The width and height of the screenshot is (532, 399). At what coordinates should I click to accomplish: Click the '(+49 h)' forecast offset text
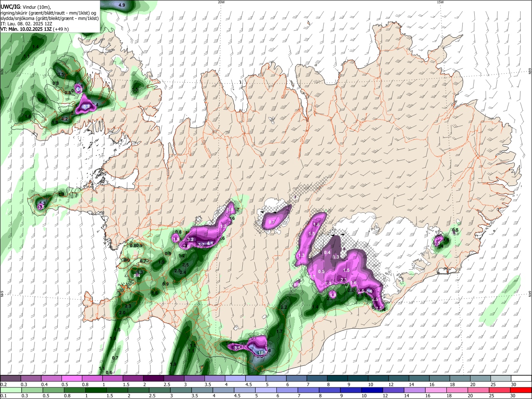pyautogui.click(x=61, y=29)
